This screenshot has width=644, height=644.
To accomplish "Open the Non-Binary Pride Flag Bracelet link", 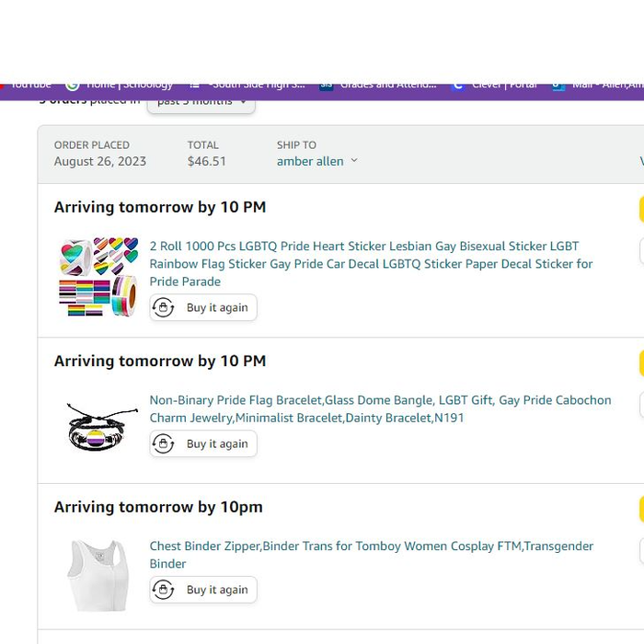I will pos(380,408).
